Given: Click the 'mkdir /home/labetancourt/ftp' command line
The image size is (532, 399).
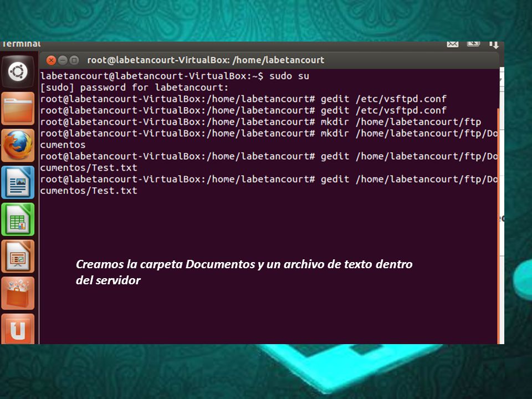Looking at the screenshot, I should pos(260,122).
